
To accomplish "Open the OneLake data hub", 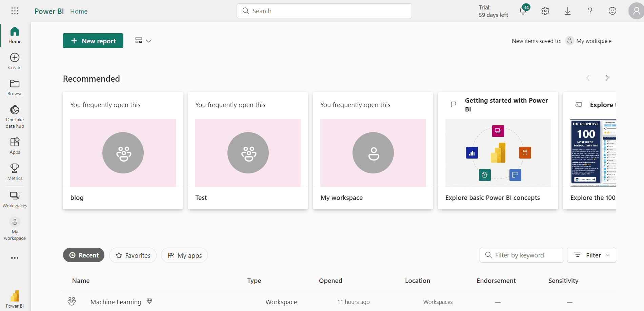I will click(x=15, y=116).
